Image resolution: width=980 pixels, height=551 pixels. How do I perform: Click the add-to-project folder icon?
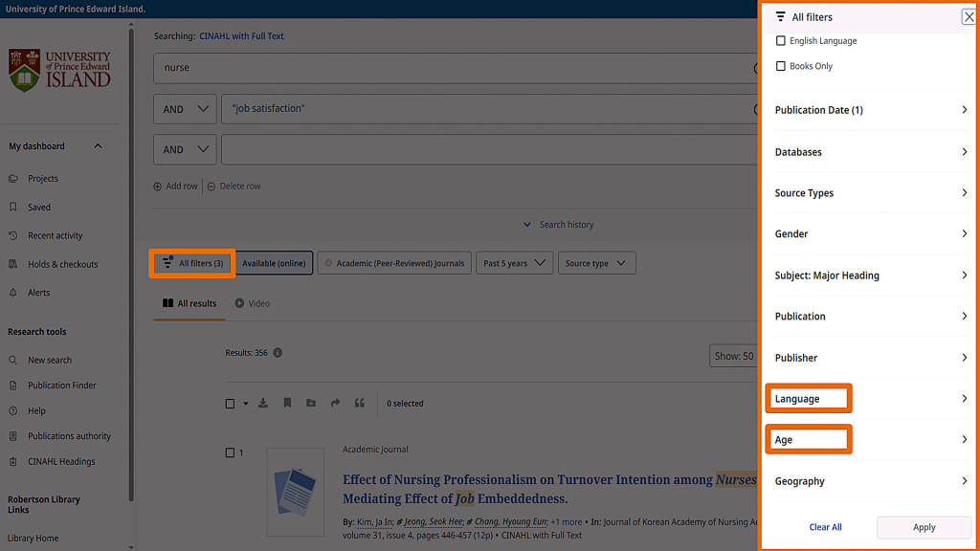click(311, 404)
